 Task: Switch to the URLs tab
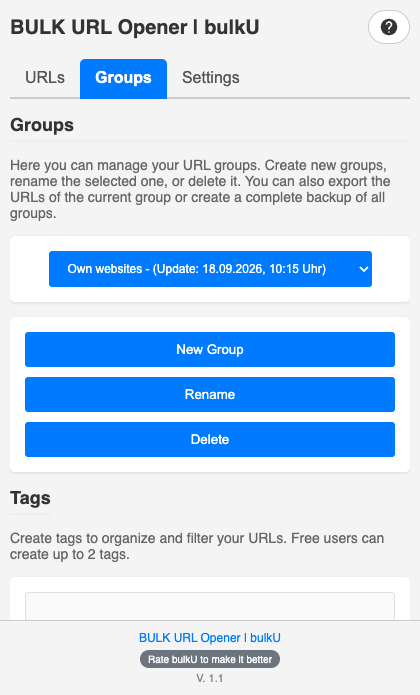45,78
